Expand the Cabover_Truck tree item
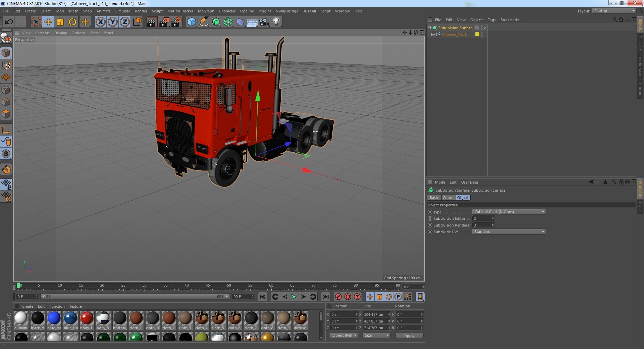 click(x=433, y=34)
